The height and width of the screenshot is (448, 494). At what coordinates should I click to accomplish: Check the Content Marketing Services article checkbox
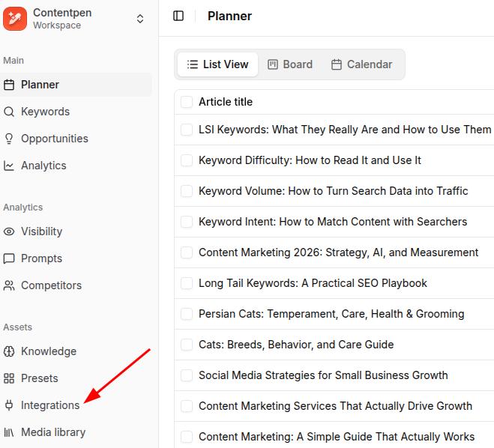click(x=187, y=406)
